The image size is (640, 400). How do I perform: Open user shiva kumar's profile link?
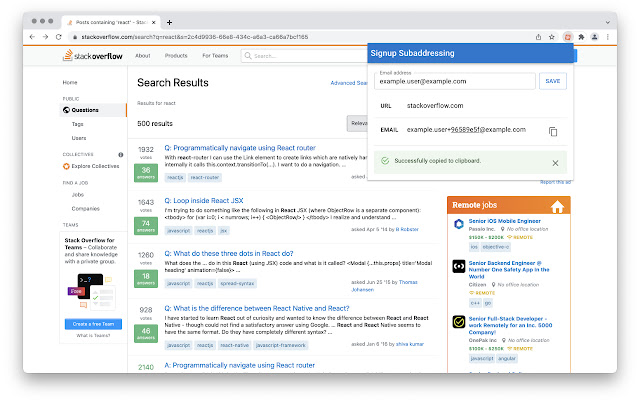pos(410,344)
